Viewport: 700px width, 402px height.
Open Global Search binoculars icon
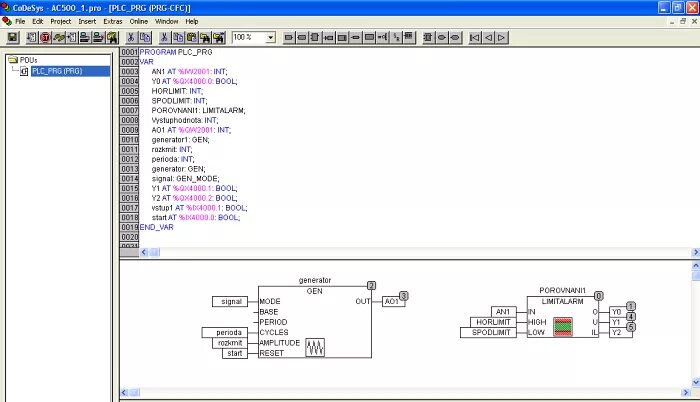(112, 38)
